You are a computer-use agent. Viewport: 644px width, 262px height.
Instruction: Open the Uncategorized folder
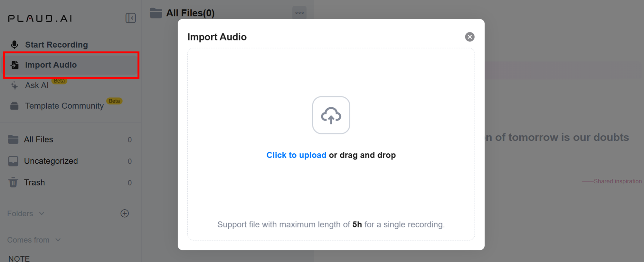click(70, 161)
